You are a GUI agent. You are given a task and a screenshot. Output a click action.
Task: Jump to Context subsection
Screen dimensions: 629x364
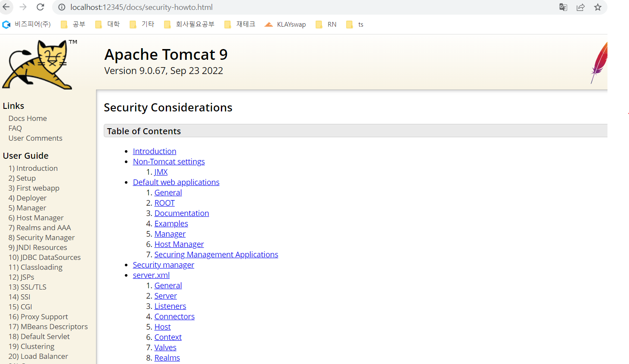pos(168,337)
